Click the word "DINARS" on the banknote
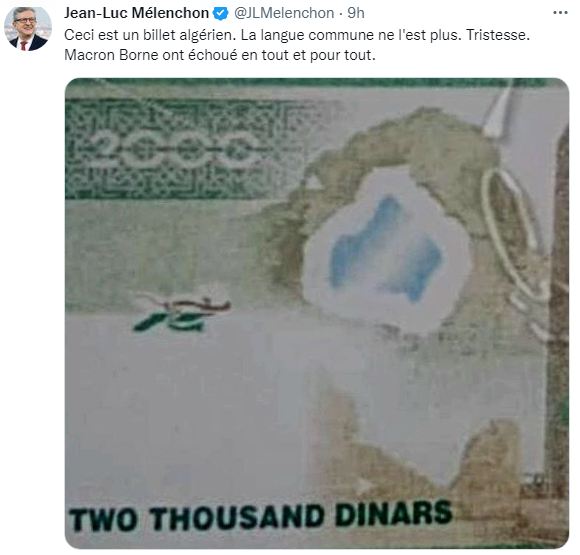 pyautogui.click(x=394, y=514)
